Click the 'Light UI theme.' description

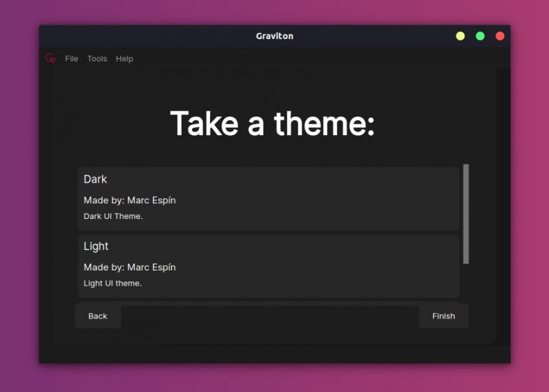pyautogui.click(x=113, y=283)
